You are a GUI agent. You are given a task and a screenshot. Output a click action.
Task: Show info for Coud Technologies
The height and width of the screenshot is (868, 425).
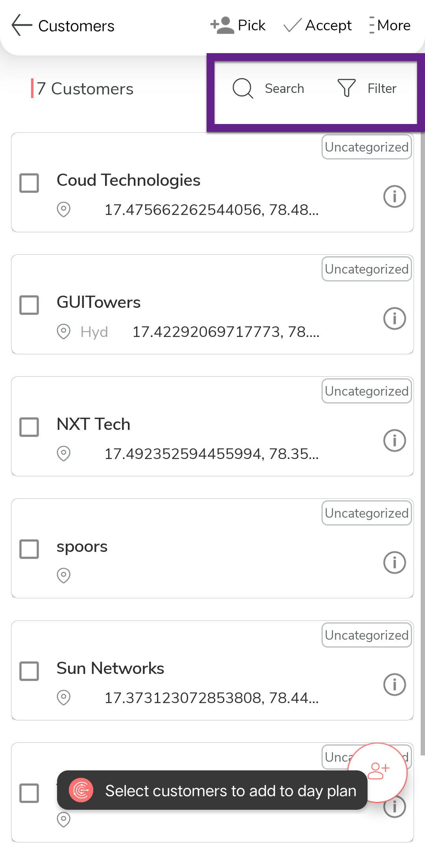pyautogui.click(x=394, y=196)
